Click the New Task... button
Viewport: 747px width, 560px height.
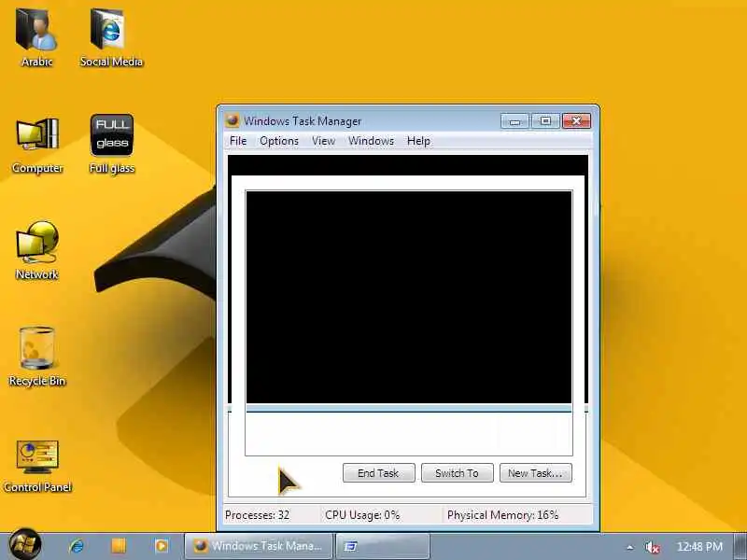coord(535,473)
